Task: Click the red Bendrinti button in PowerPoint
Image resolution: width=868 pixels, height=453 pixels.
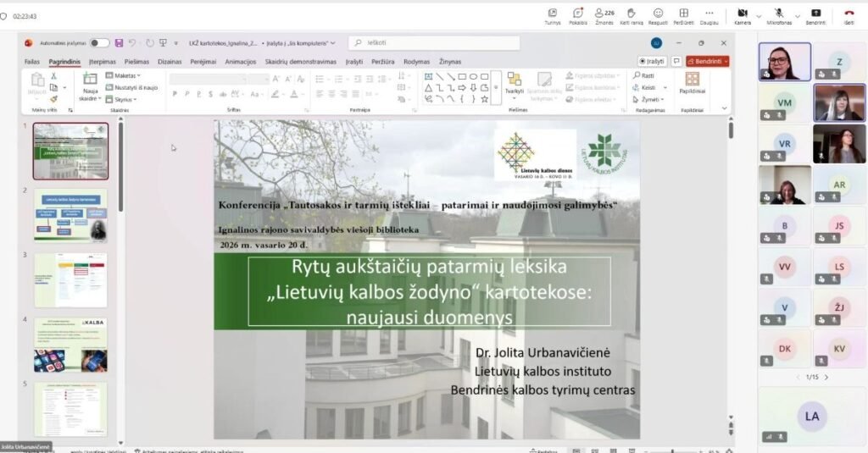Action: (707, 62)
